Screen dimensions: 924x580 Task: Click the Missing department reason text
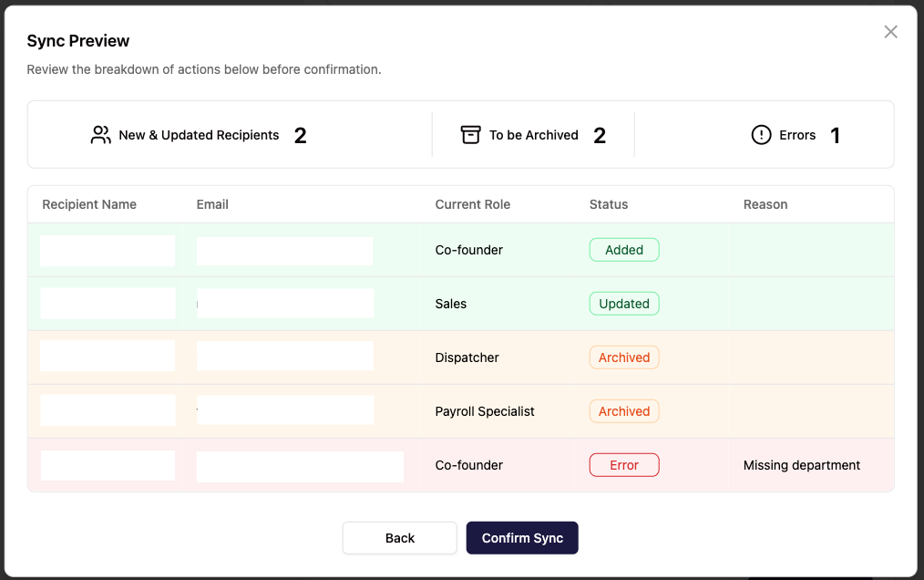tap(802, 465)
